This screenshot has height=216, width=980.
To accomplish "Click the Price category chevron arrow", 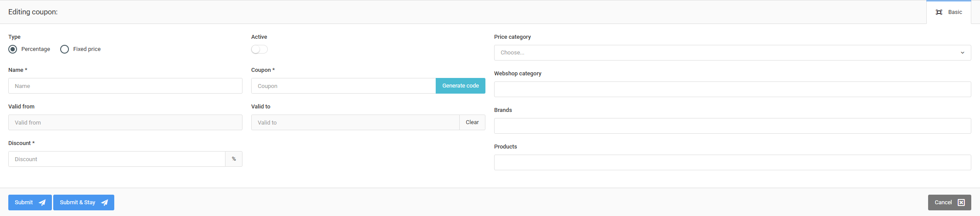I will pos(962,53).
